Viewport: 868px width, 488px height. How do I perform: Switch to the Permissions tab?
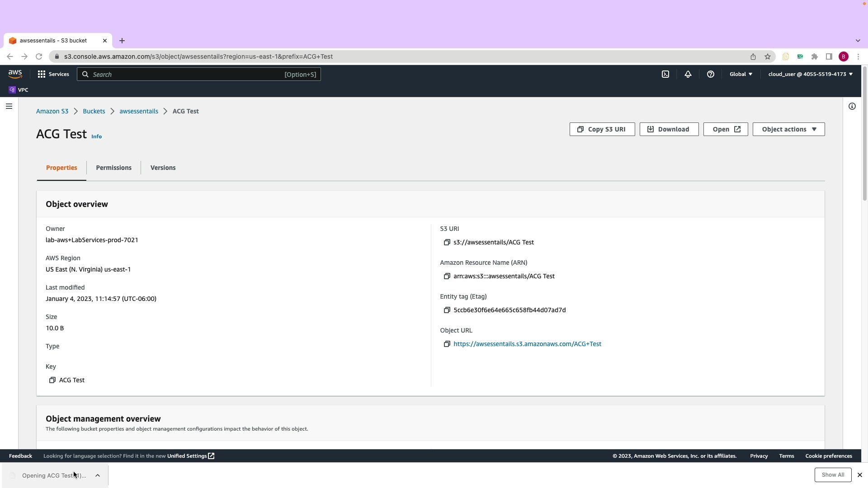(x=113, y=168)
